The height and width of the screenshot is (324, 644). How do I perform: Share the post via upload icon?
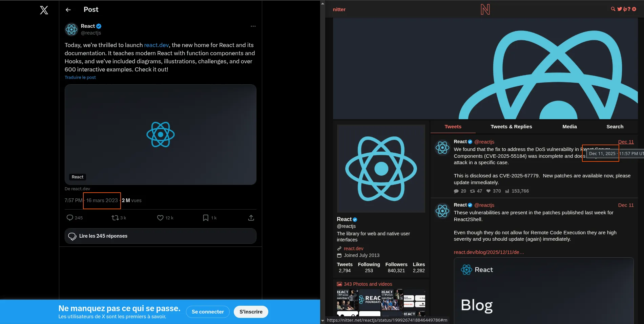pos(251,218)
